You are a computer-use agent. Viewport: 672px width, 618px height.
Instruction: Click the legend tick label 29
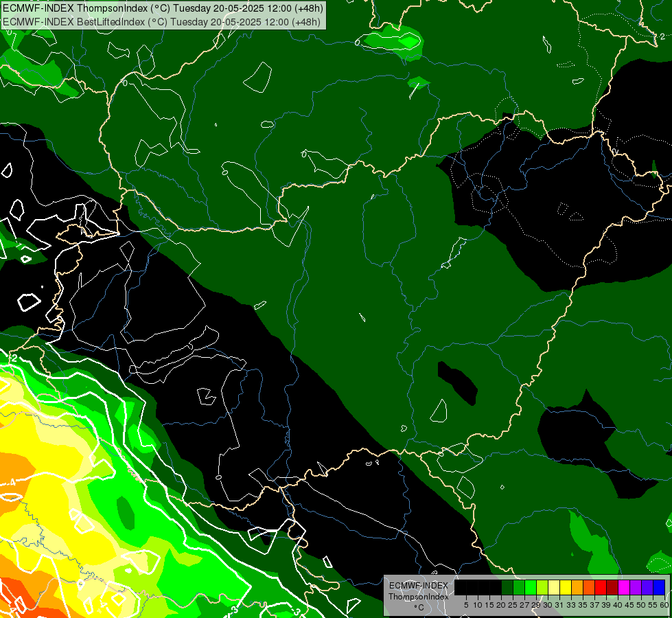click(x=536, y=605)
